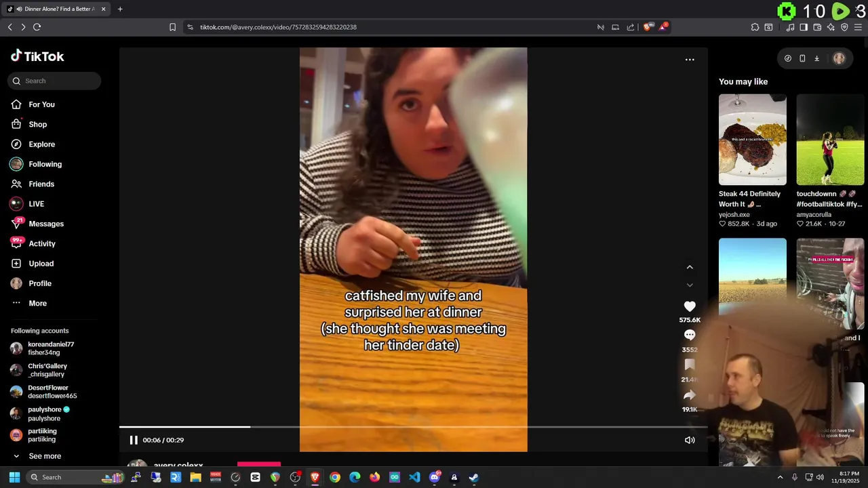Open the Following feed

45,164
